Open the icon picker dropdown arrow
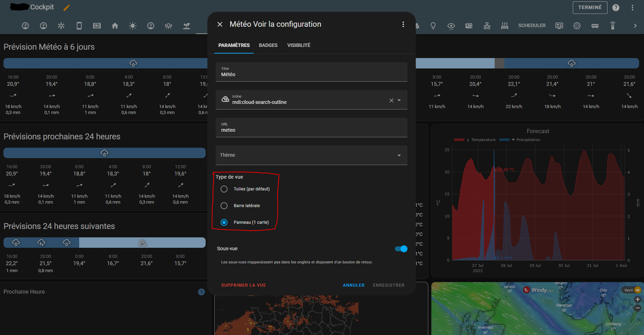The width and height of the screenshot is (644, 335). click(399, 100)
